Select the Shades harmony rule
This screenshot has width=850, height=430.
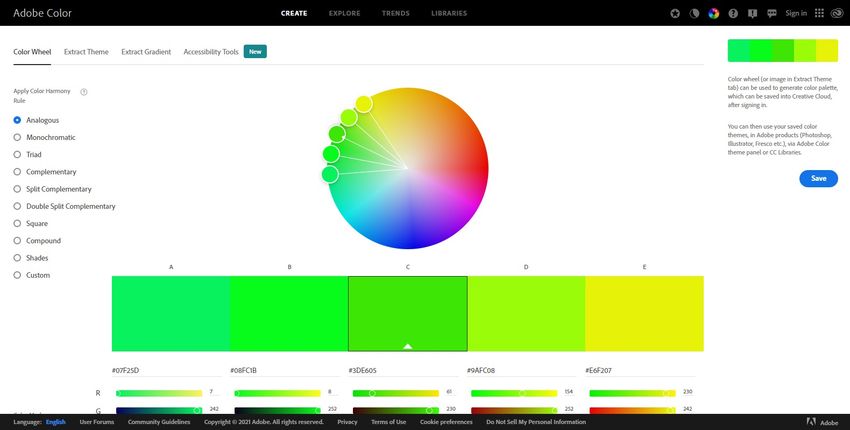[x=31, y=258]
